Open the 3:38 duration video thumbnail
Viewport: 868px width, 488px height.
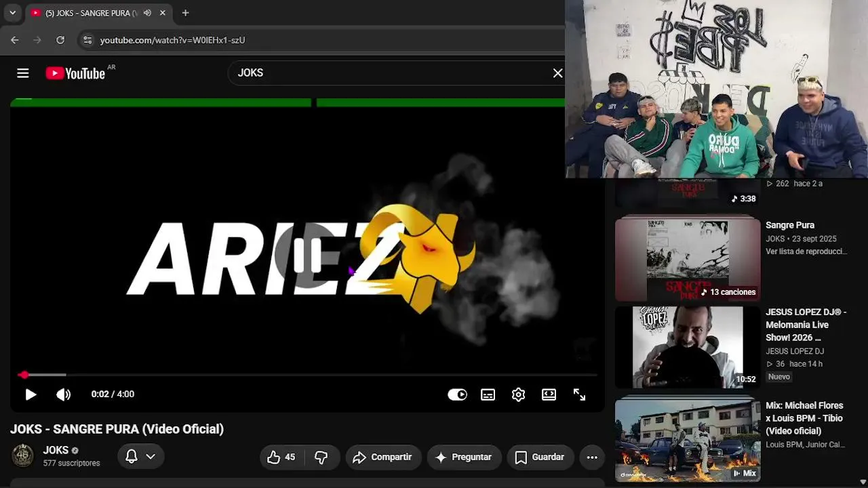click(688, 193)
